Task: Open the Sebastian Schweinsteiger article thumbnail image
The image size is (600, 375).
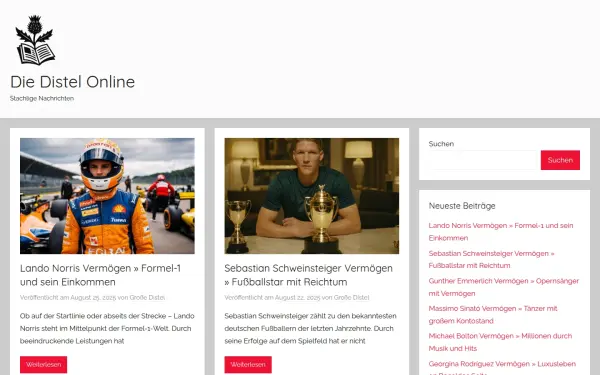Action: [x=311, y=196]
